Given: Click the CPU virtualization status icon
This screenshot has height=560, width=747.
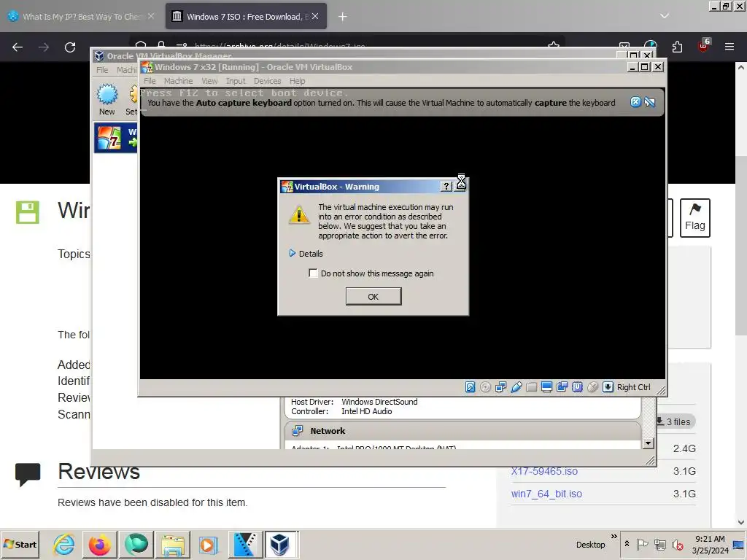Looking at the screenshot, I should [578, 387].
